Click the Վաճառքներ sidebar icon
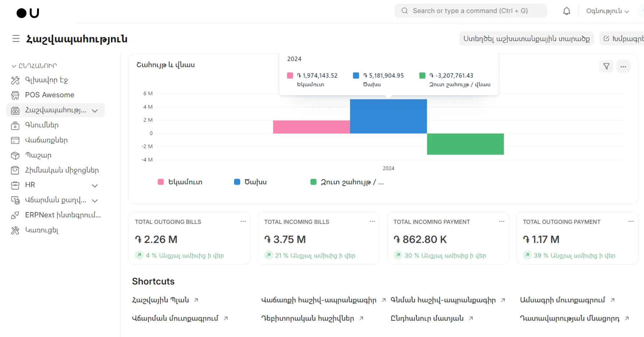This screenshot has width=644, height=337. click(x=15, y=140)
